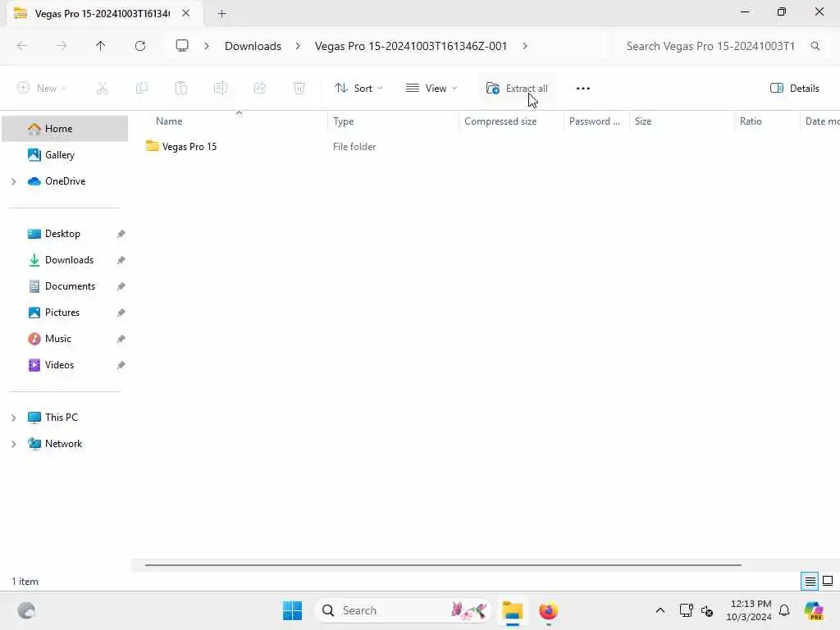Click the Paste clipboard icon
Image resolution: width=840 pixels, height=630 pixels.
coord(181,89)
